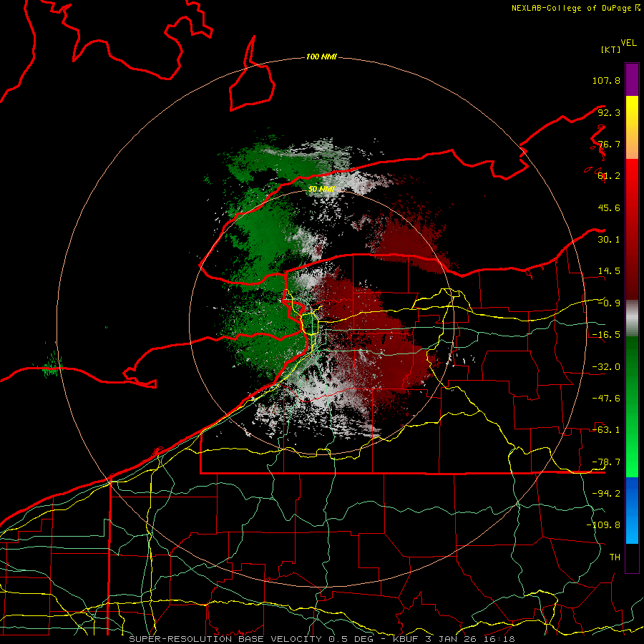Pick the blue segment of velocity color bar
Screen dimensions: 644x644
coord(632,510)
